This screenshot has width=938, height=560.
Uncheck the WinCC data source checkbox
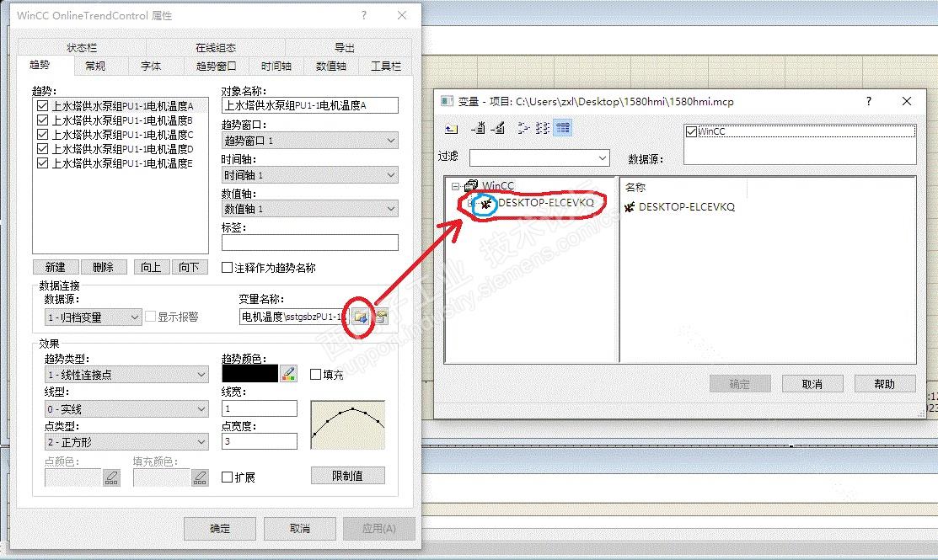(x=692, y=131)
